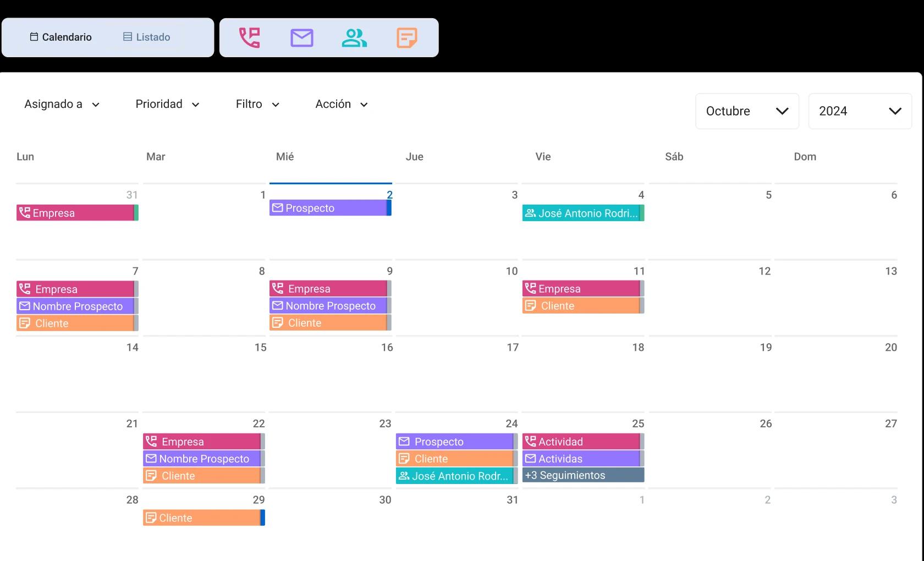924x561 pixels.
Task: Click the phone icon on the Actividad event October 25
Action: (x=530, y=441)
